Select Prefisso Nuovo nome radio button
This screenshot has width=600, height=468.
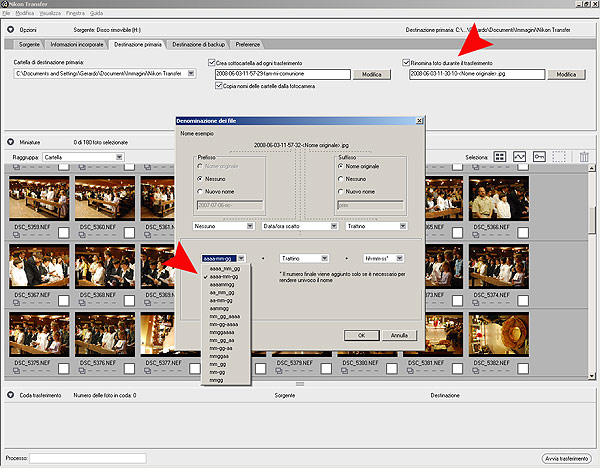coord(200,191)
